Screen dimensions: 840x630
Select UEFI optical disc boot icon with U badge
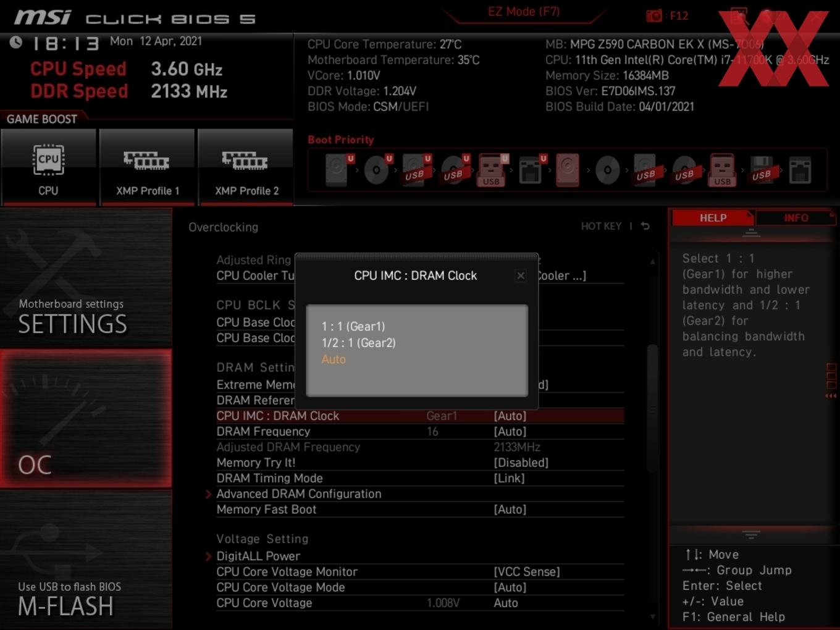[377, 170]
